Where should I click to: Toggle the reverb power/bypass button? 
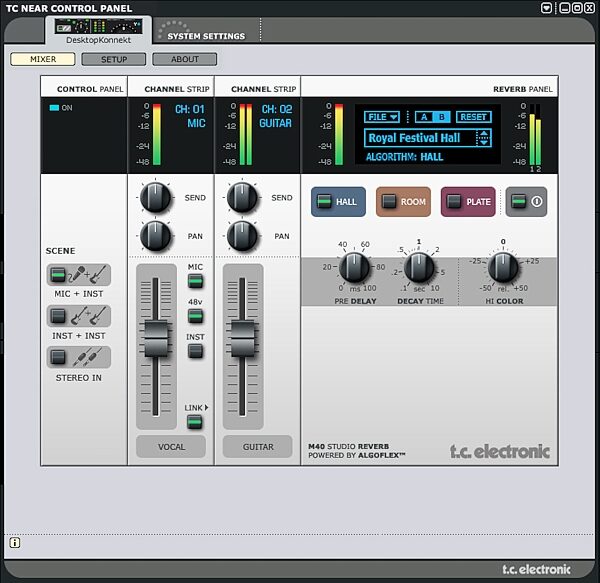[526, 202]
